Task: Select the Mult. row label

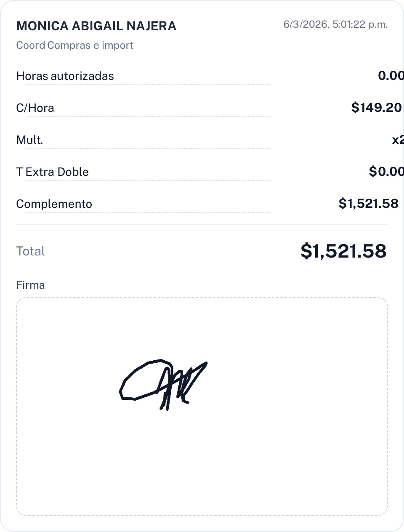Action: pyautogui.click(x=29, y=140)
